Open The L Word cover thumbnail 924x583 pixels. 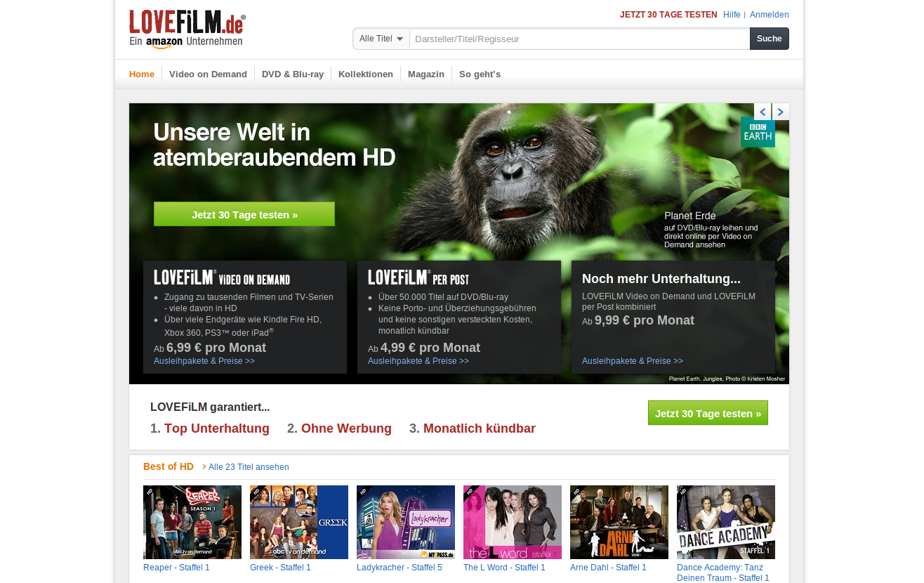[x=513, y=522]
